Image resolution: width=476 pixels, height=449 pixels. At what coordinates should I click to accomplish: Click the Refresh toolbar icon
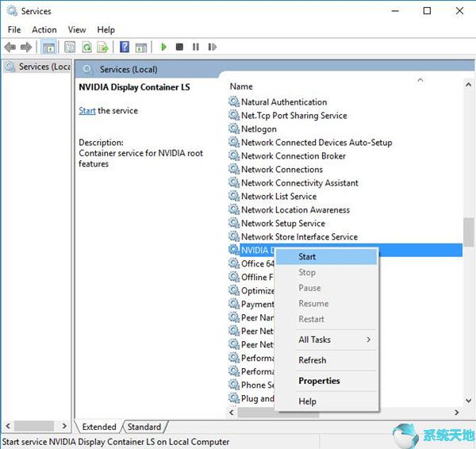[86, 48]
